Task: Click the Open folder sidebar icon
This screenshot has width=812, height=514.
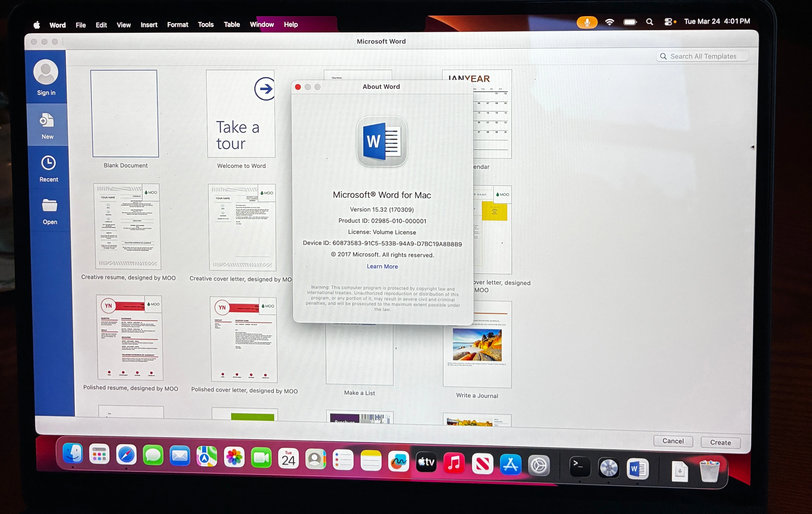Action: tap(49, 206)
